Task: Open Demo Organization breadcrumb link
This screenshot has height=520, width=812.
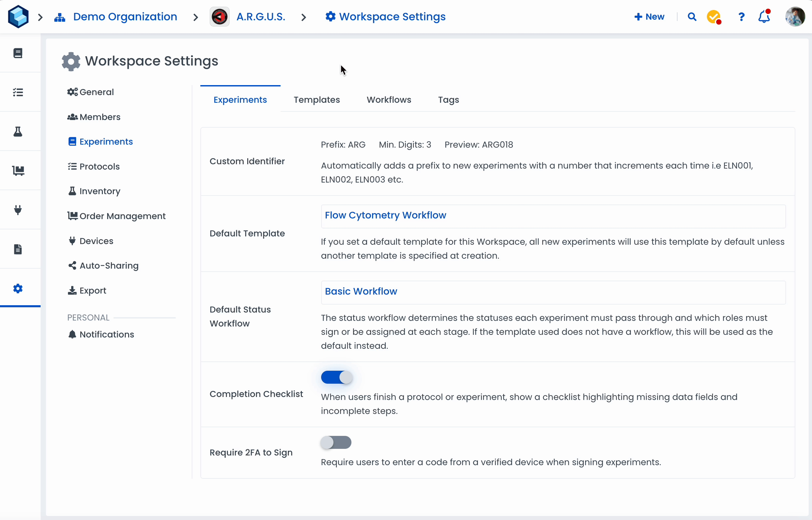Action: click(x=125, y=17)
